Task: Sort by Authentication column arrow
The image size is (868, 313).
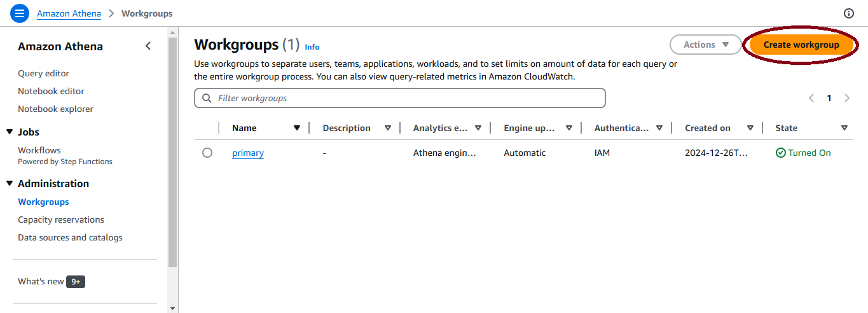Action: (x=659, y=128)
